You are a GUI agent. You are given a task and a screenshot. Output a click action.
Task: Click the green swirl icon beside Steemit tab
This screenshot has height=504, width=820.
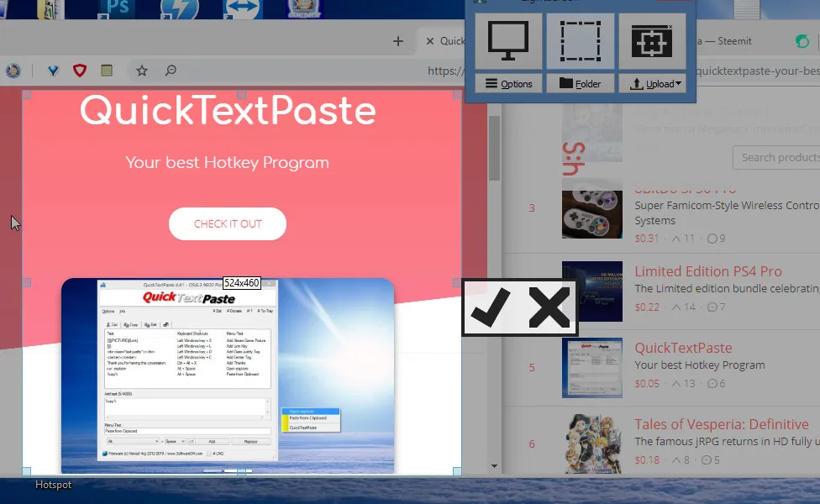802,41
